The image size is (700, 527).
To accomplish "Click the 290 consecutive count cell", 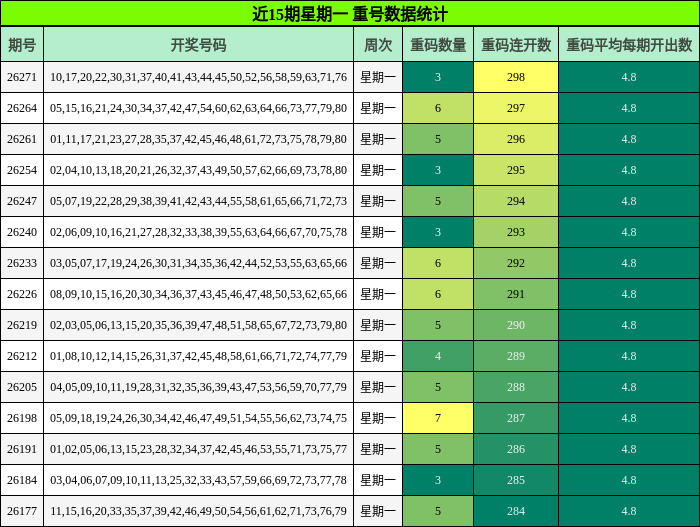I will coord(516,325).
